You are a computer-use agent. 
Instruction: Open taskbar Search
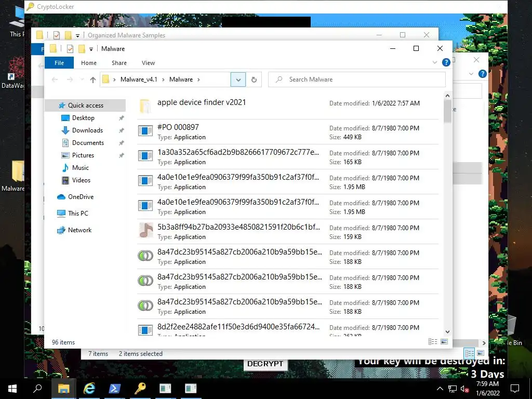pyautogui.click(x=37, y=389)
